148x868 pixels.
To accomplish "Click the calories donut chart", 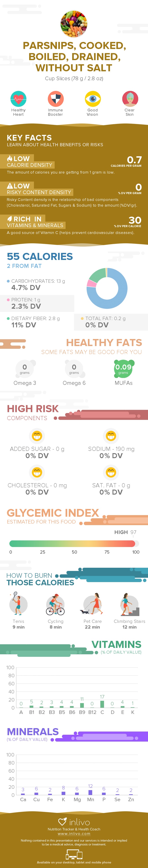I will pyautogui.click(x=107, y=288).
